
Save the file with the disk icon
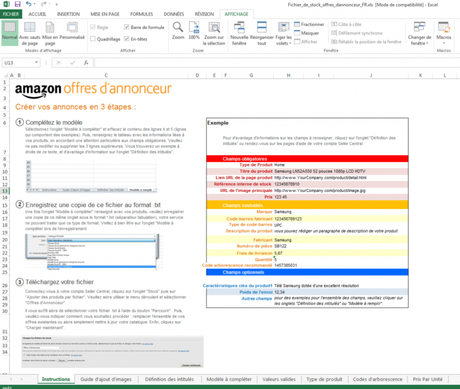coord(18,4)
